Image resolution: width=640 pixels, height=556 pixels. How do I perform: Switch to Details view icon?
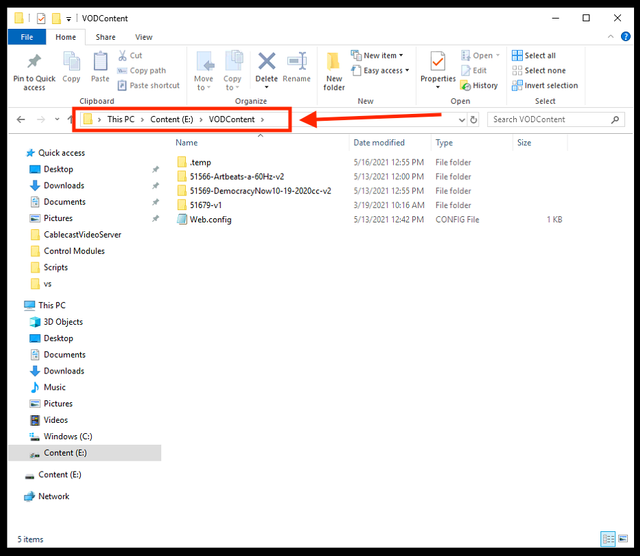coord(608,539)
